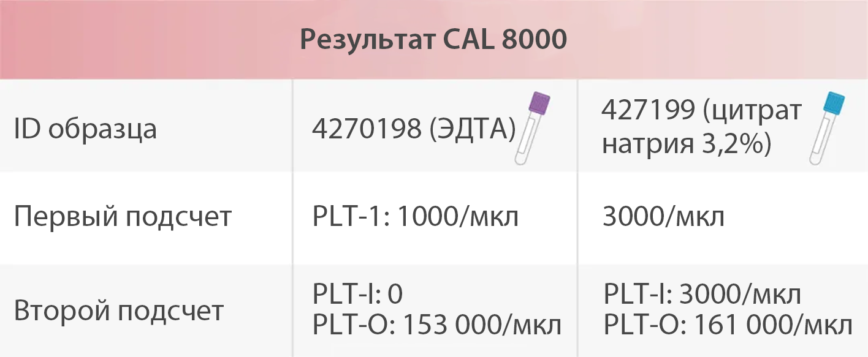Click the "PLT-O: 161 000/мкл" value

pyautogui.click(x=728, y=325)
